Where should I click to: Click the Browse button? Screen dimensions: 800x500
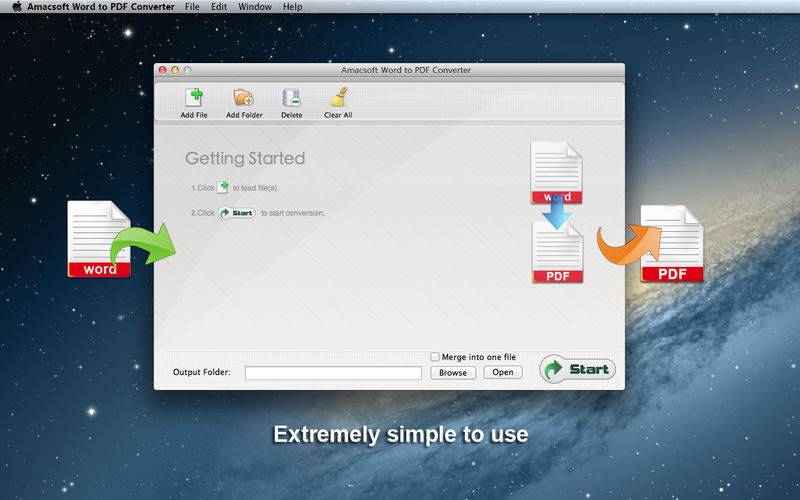click(x=453, y=373)
